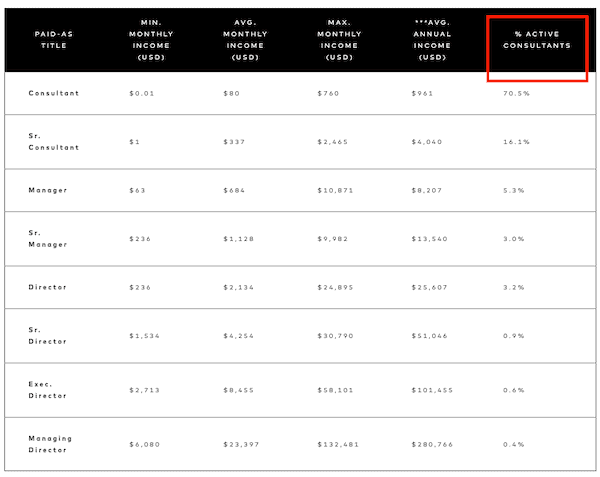
Task: Click the % Active Consultants column header
Action: (x=536, y=40)
